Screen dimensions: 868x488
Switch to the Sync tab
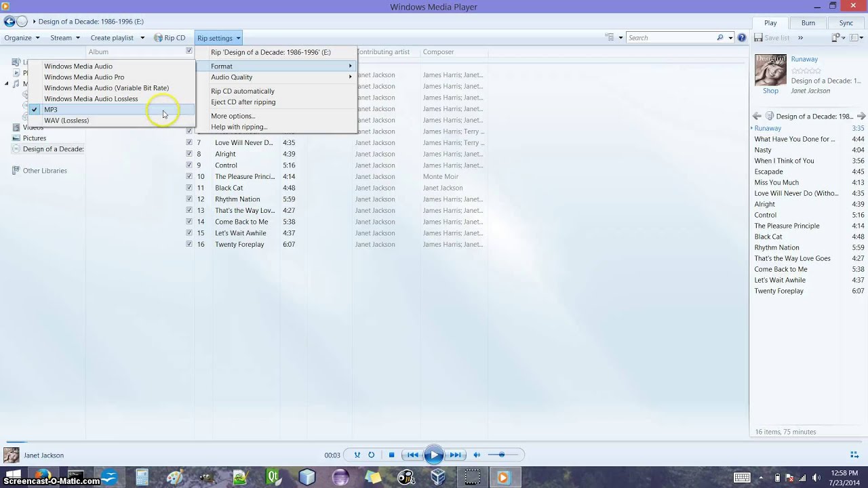(846, 23)
